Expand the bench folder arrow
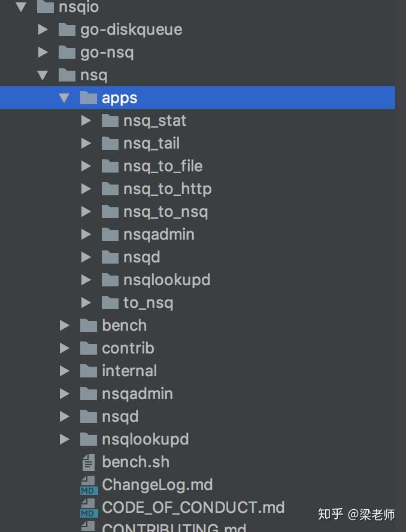The width and height of the screenshot is (406, 532). pyautogui.click(x=65, y=325)
